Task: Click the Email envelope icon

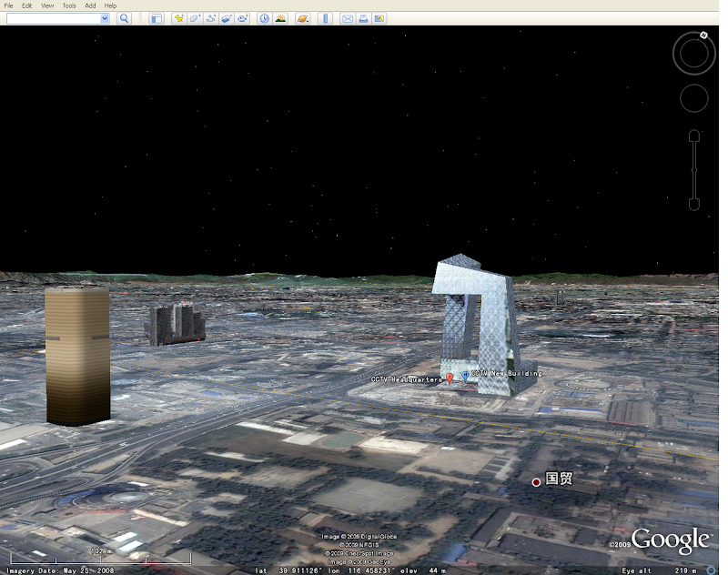Action: tap(347, 18)
